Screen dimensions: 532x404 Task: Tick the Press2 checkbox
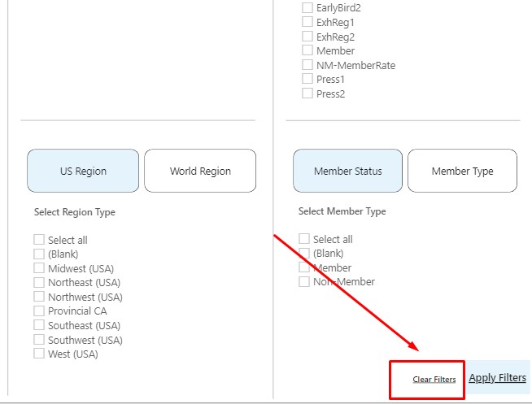(307, 93)
